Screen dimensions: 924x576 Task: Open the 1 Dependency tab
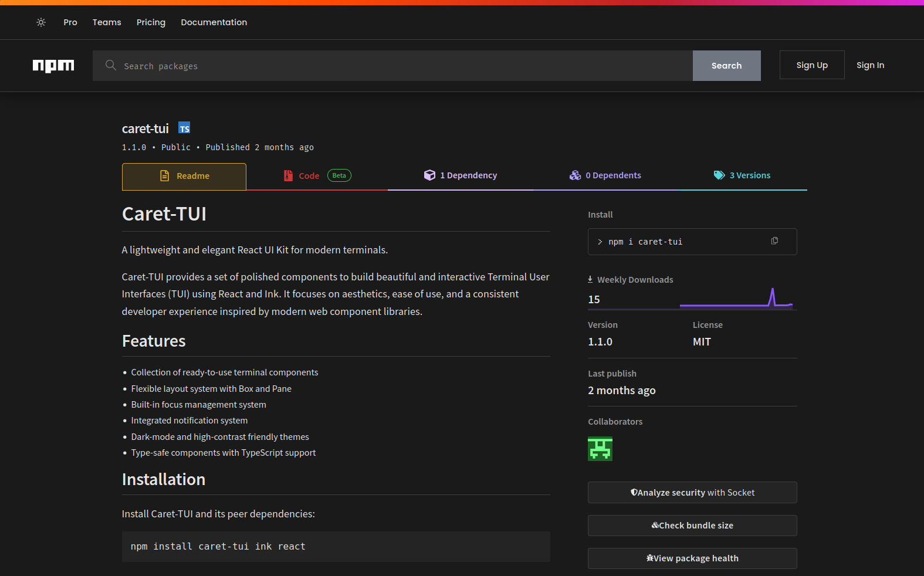[x=461, y=176]
